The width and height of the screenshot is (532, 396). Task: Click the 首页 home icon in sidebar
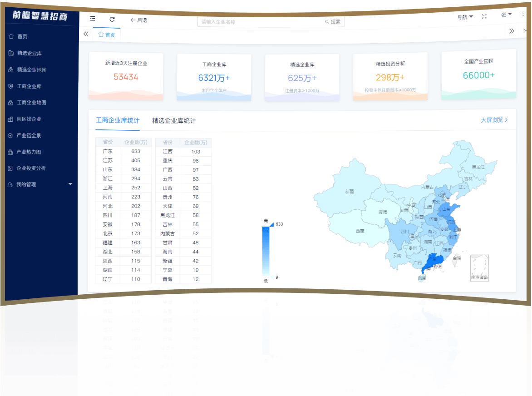point(11,36)
